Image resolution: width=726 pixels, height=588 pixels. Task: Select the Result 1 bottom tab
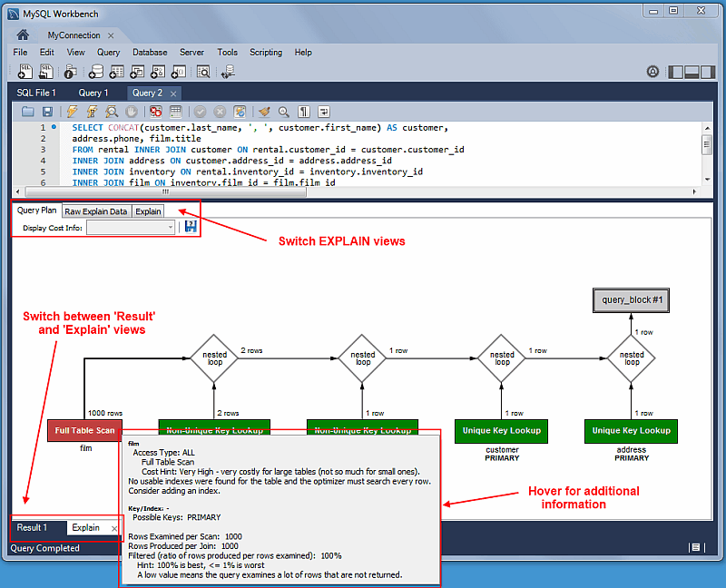click(x=33, y=527)
